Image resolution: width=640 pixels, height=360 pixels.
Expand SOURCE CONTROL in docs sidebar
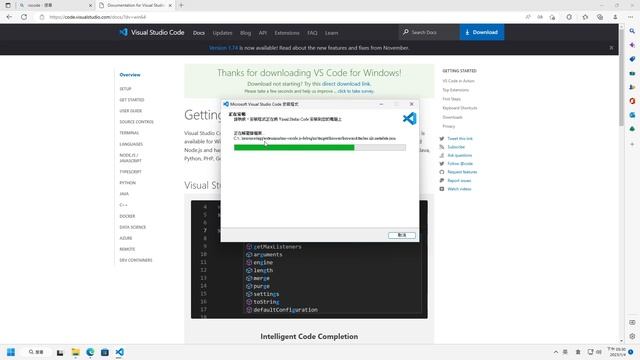(136, 122)
